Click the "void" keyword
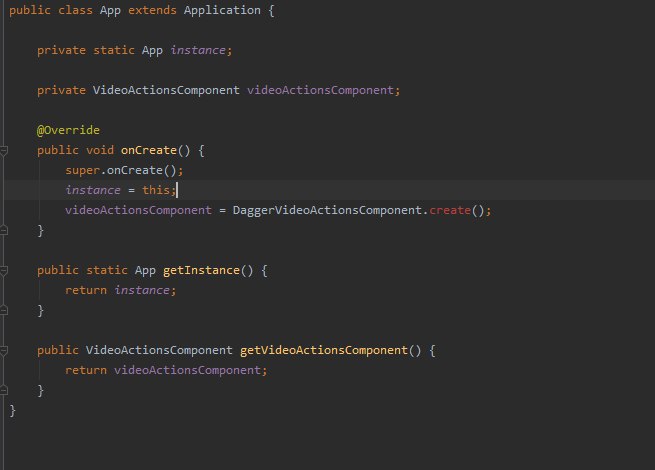Screen dimensions: 655x470 [x=100, y=150]
